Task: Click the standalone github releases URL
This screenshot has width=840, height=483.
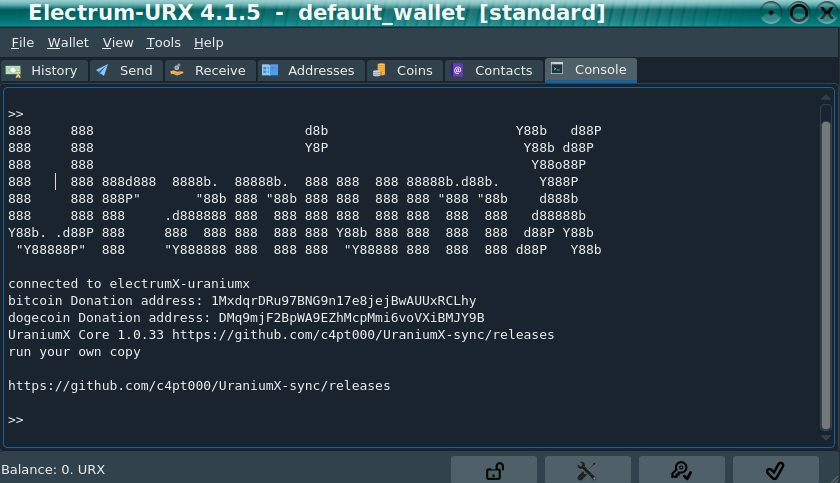Action: pos(199,386)
